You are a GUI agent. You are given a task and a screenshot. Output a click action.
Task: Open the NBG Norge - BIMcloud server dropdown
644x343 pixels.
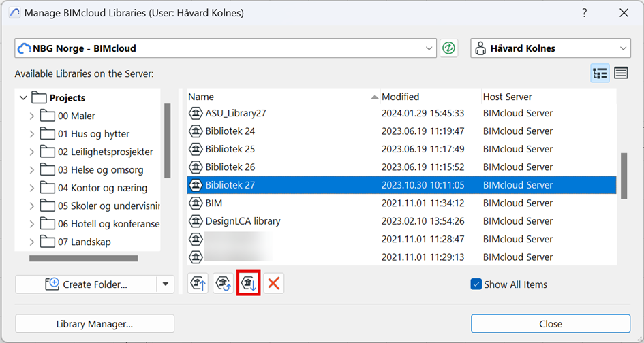(x=429, y=48)
